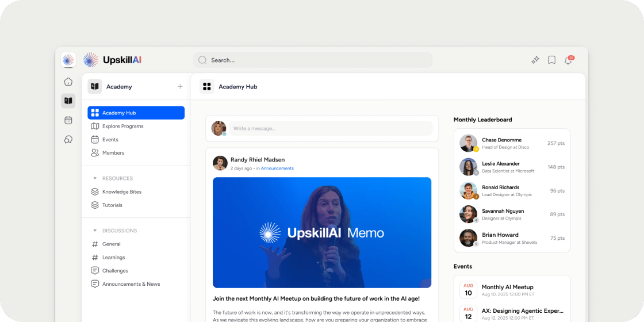This screenshot has height=322, width=644.
Task: Collapse the DISCUSSIONS section
Action: point(95,231)
